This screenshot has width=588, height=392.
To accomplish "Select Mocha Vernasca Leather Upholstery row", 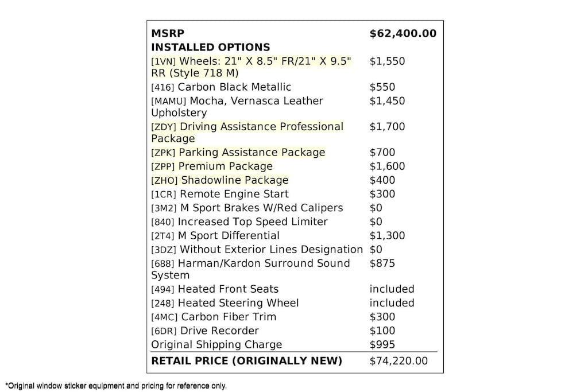I will [237, 106].
